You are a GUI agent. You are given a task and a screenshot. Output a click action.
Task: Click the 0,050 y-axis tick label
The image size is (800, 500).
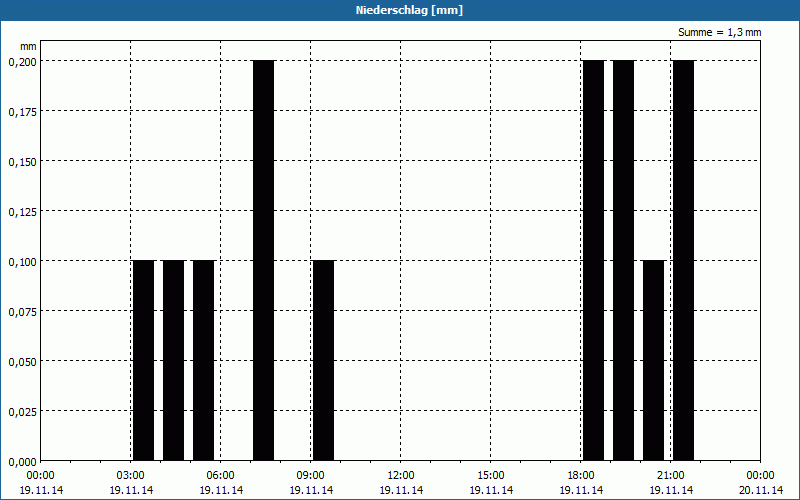pyautogui.click(x=21, y=361)
